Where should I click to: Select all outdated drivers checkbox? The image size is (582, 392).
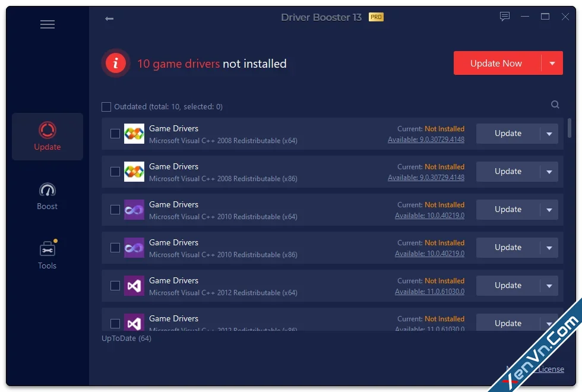tap(106, 107)
